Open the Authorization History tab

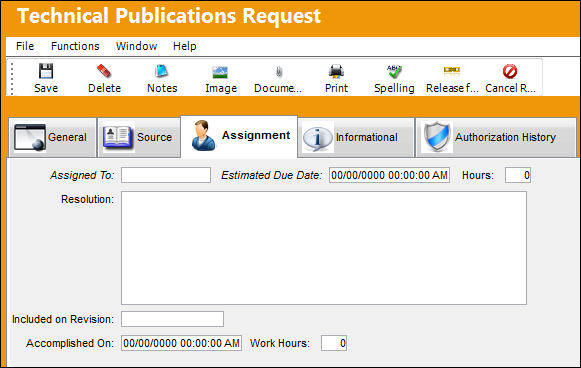click(x=496, y=137)
